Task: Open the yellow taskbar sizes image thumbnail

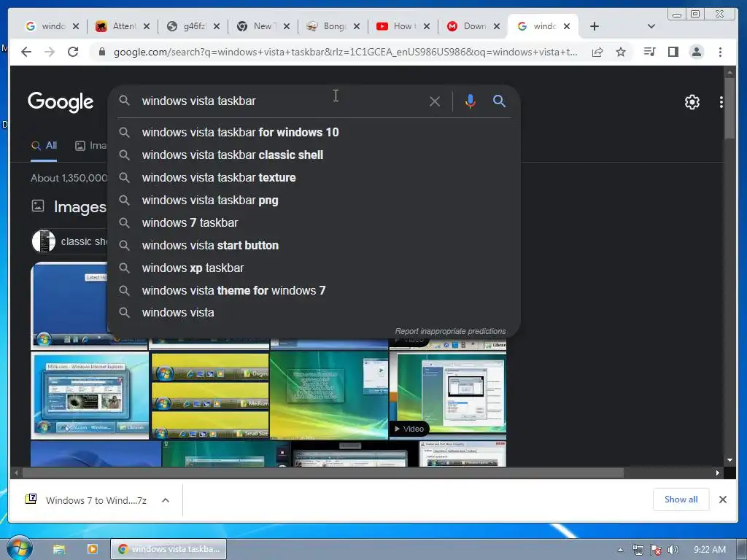Action: click(x=209, y=396)
